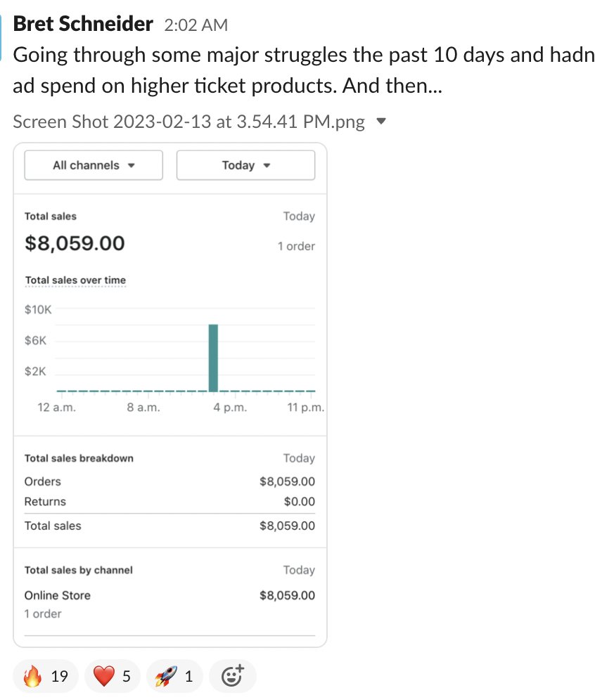Screen dimensions: 595x700
Task: Click the Online Store channel row
Action: pyautogui.click(x=58, y=595)
